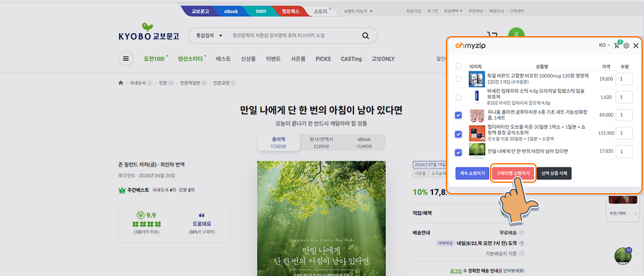
Task: Click quantity field for 지니움 콜라겐
Action: [624, 115]
